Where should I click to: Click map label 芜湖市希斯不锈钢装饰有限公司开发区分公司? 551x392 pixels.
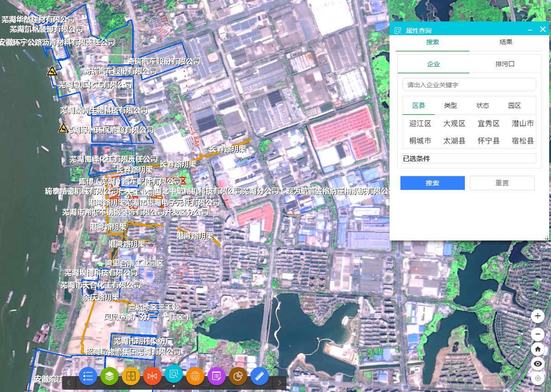click(135, 212)
